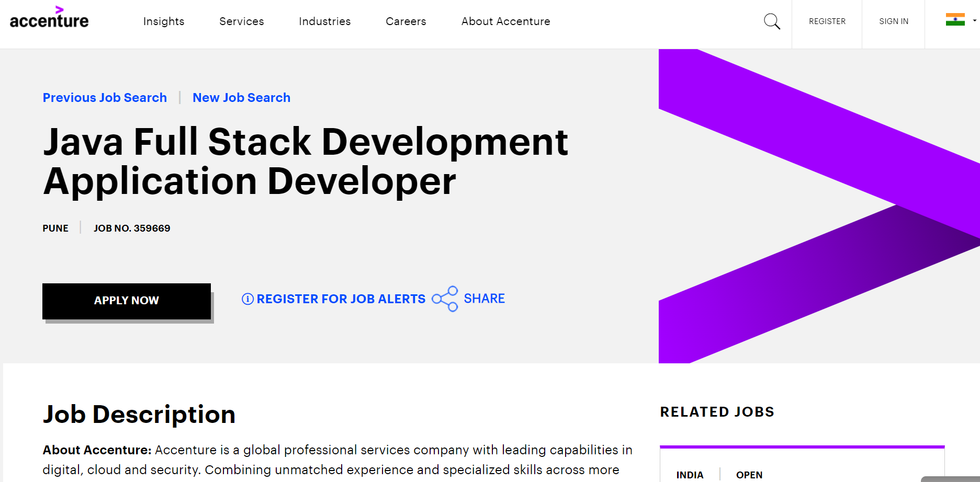The height and width of the screenshot is (482, 980).
Task: Open the Services menu
Action: [242, 21]
